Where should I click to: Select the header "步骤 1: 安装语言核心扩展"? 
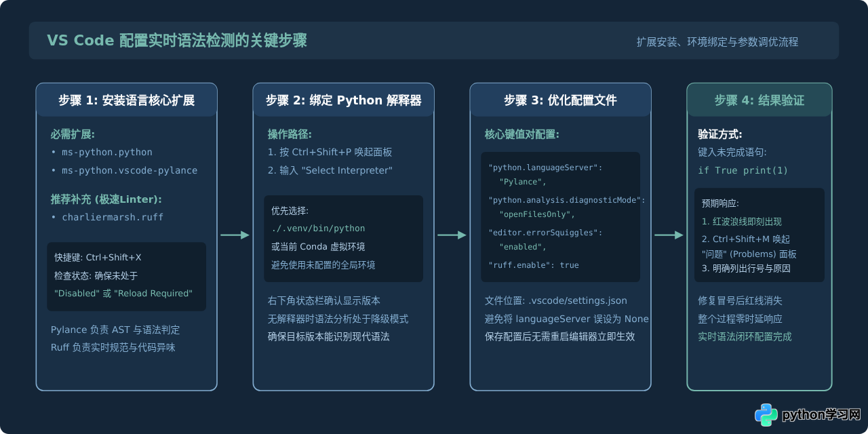coord(127,100)
